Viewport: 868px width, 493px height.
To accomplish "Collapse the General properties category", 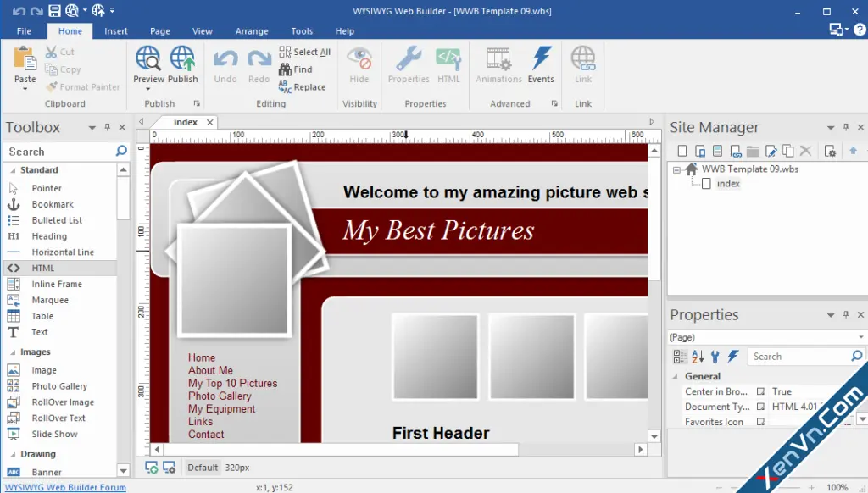I will (676, 376).
